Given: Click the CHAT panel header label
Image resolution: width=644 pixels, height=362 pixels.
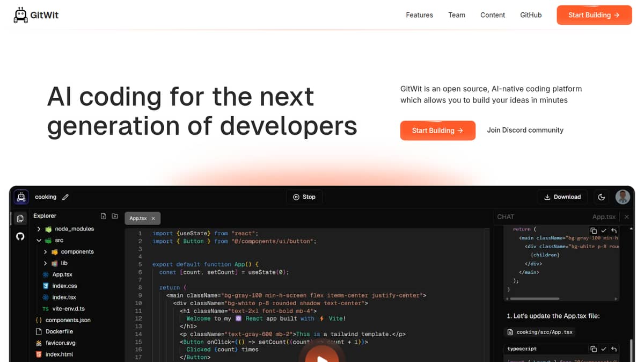Looking at the screenshot, I should (x=506, y=217).
